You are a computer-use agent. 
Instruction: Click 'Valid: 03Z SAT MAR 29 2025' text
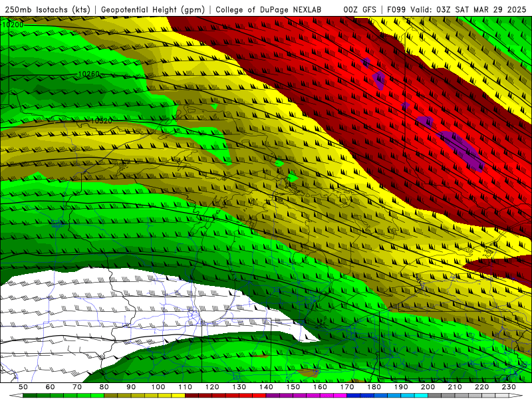468,9
